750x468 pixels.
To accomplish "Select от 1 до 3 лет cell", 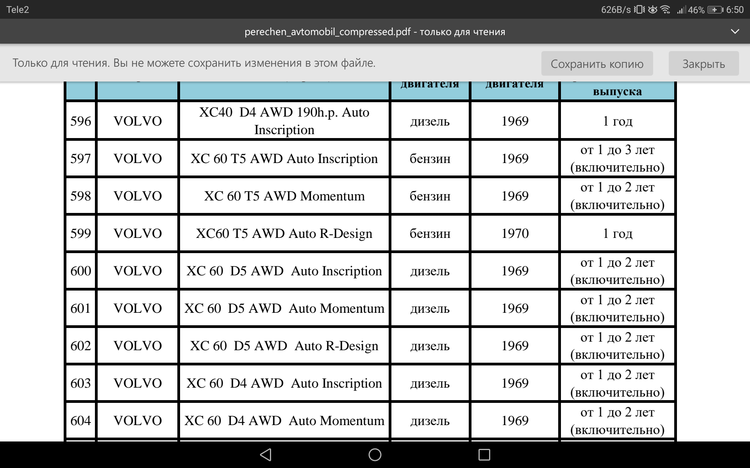I will pos(617,158).
